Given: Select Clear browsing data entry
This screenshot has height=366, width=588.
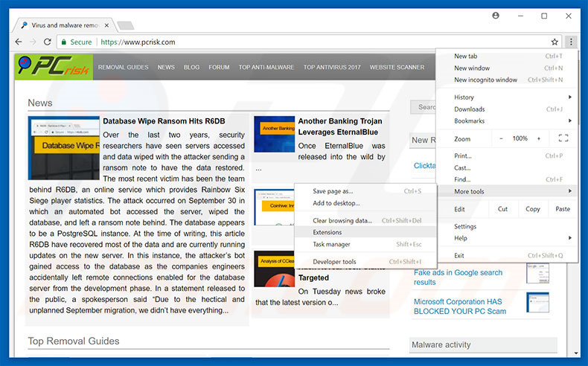Looking at the screenshot, I should click(x=365, y=221).
